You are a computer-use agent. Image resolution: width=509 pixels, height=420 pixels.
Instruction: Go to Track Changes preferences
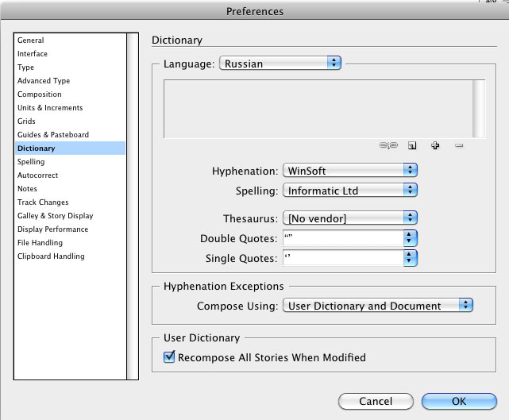click(x=43, y=202)
